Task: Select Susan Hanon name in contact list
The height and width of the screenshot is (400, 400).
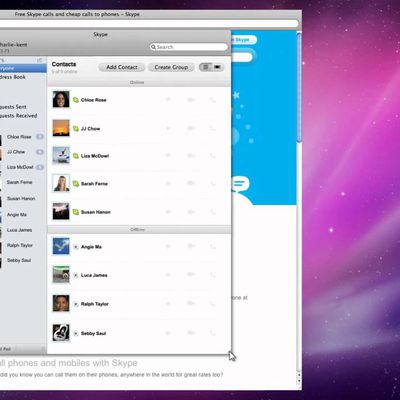Action: [x=96, y=212]
